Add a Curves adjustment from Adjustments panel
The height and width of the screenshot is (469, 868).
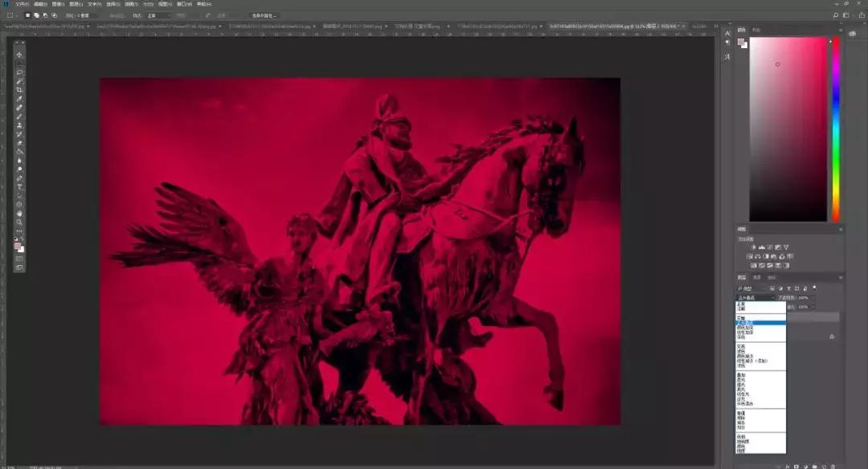click(x=769, y=247)
